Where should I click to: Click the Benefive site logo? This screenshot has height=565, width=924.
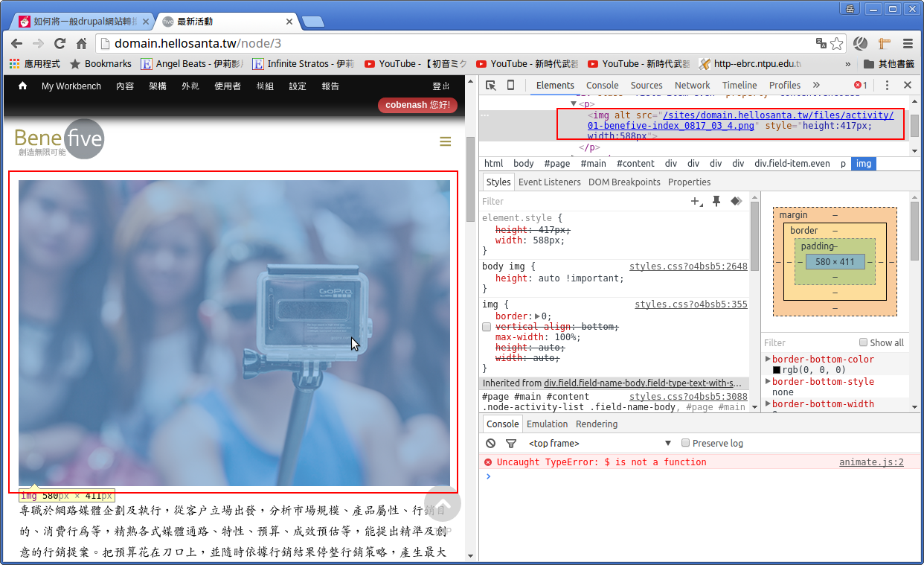click(x=60, y=138)
